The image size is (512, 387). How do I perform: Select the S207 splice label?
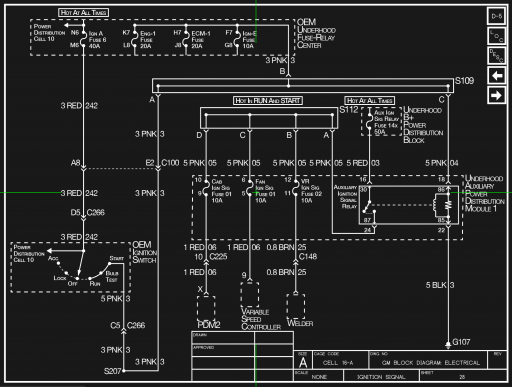coord(112,371)
